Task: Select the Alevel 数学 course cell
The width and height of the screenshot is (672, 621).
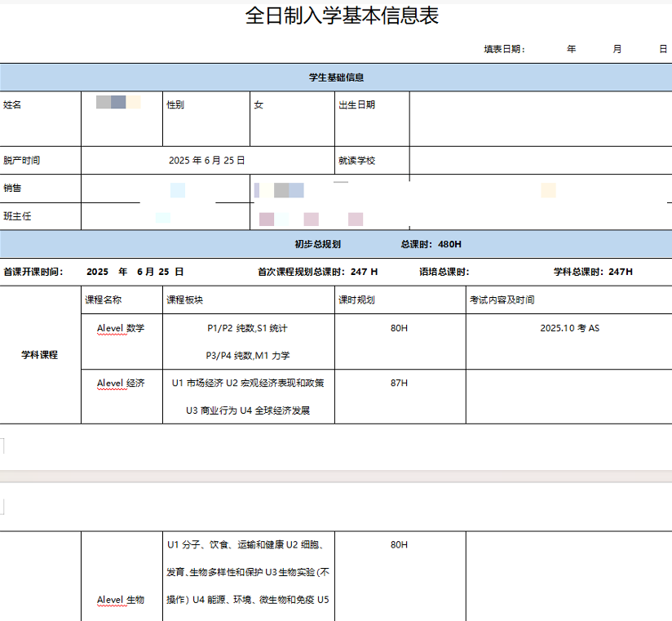Action: click(121, 328)
